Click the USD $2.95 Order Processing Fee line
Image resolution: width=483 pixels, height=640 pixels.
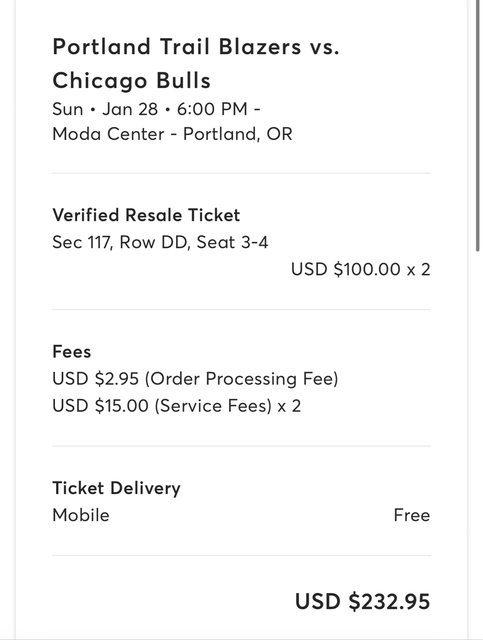[x=195, y=379]
